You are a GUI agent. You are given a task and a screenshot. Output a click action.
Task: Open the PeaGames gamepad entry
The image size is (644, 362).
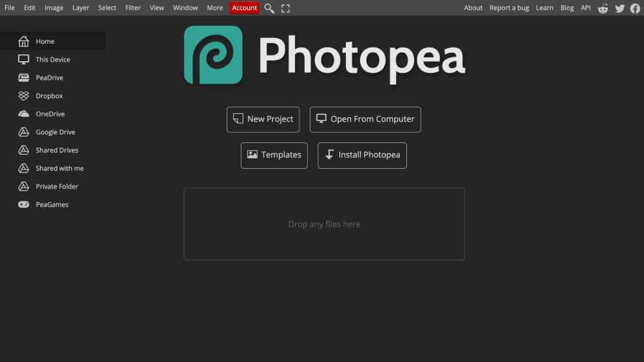point(53,204)
